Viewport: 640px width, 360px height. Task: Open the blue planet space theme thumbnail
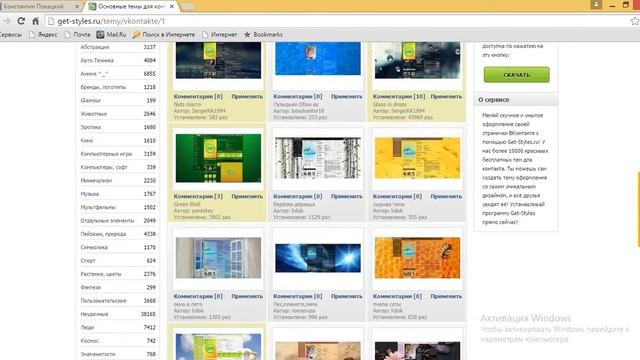click(x=318, y=258)
